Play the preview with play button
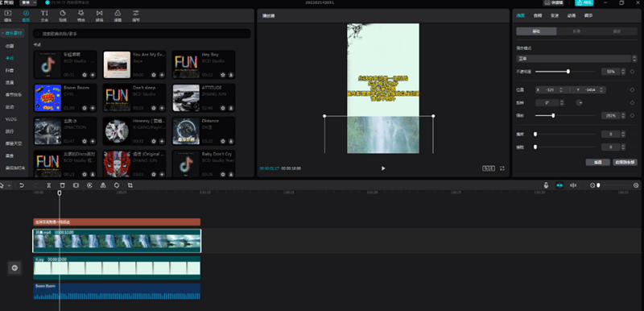The height and width of the screenshot is (311, 644). tap(383, 168)
